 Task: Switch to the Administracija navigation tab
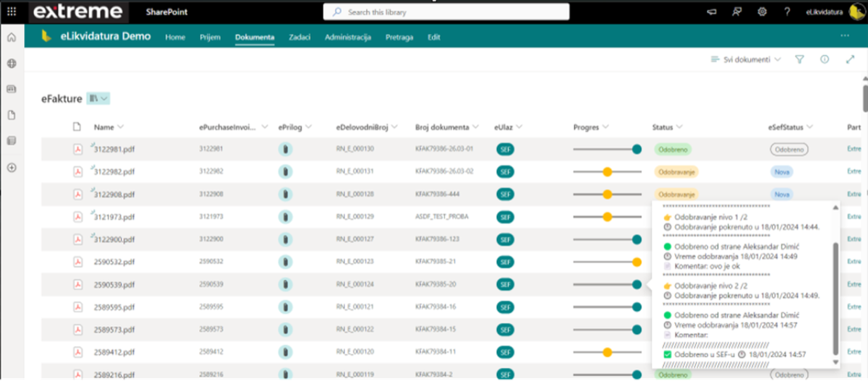(348, 37)
